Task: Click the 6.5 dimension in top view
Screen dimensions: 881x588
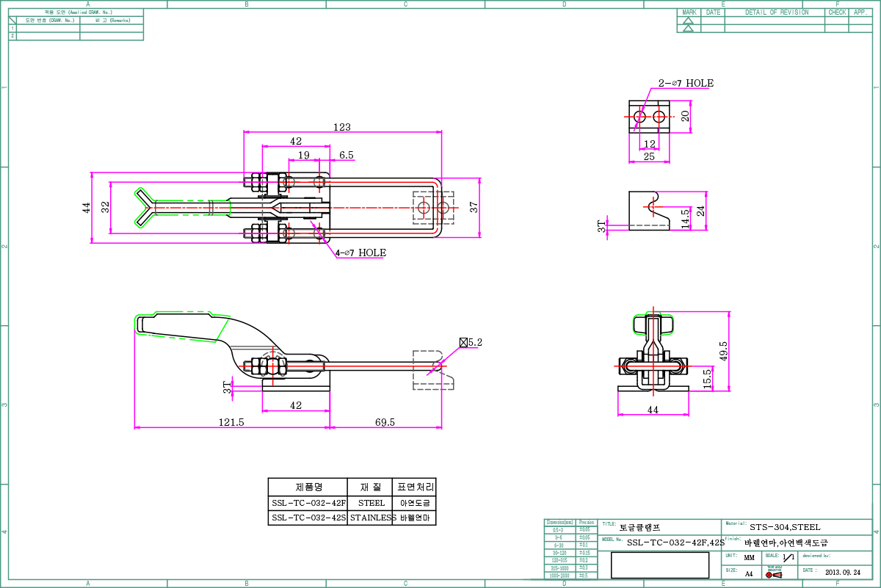Action: point(347,155)
